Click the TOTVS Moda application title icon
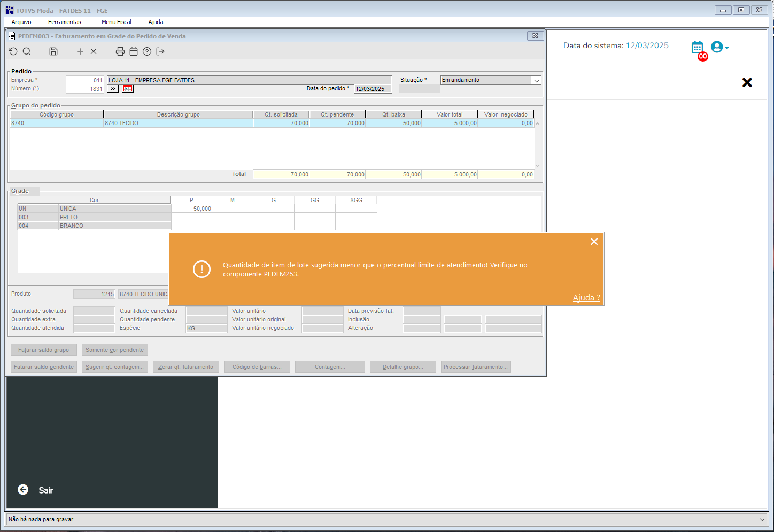This screenshot has height=532, width=774. 10,10
